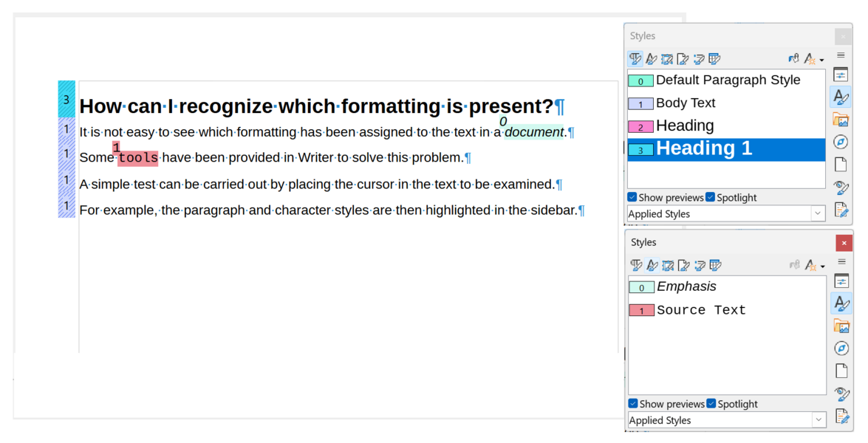Open Navigator deck beside Heading 1 panel
The image size is (868, 443).
tap(841, 142)
